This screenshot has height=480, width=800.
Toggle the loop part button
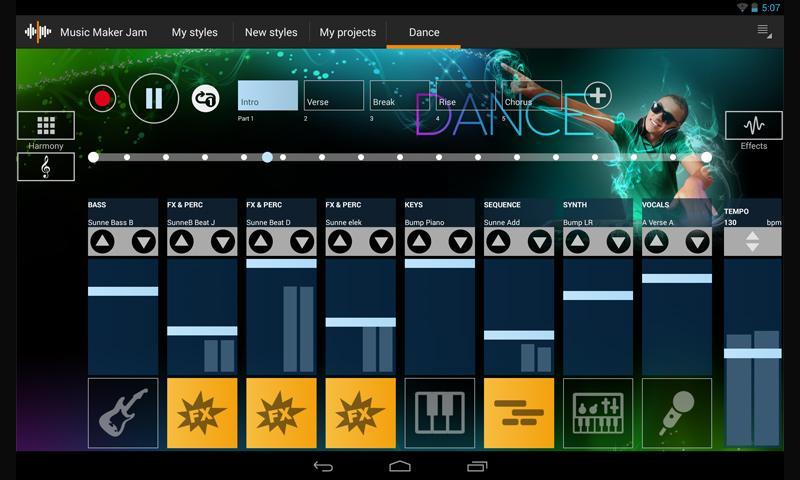[x=206, y=98]
